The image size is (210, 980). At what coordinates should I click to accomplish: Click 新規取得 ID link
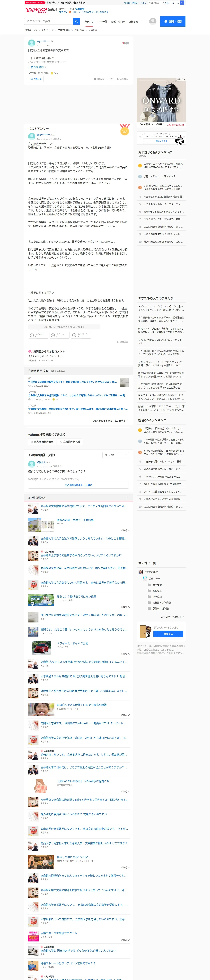(80, 9)
